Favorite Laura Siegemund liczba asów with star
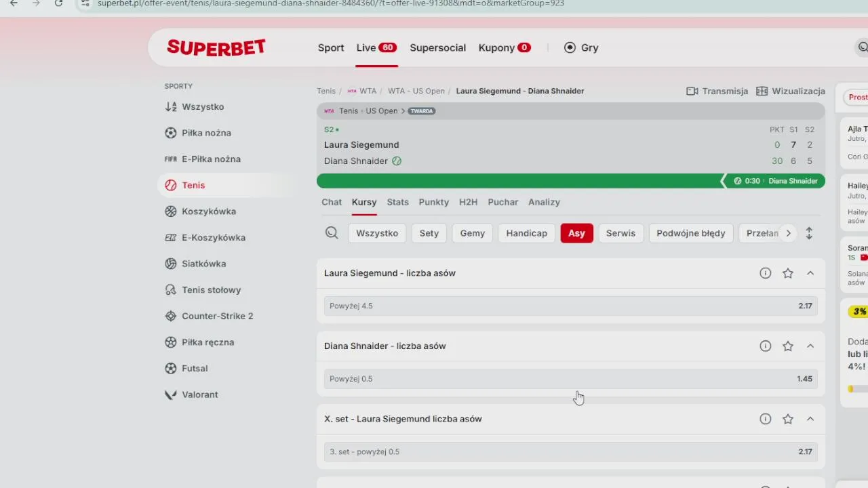Screen dimensions: 868x488 788,273
